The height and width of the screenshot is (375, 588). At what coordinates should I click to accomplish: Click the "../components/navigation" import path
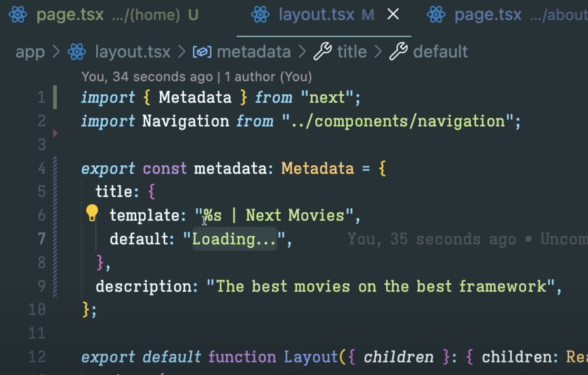pos(398,121)
